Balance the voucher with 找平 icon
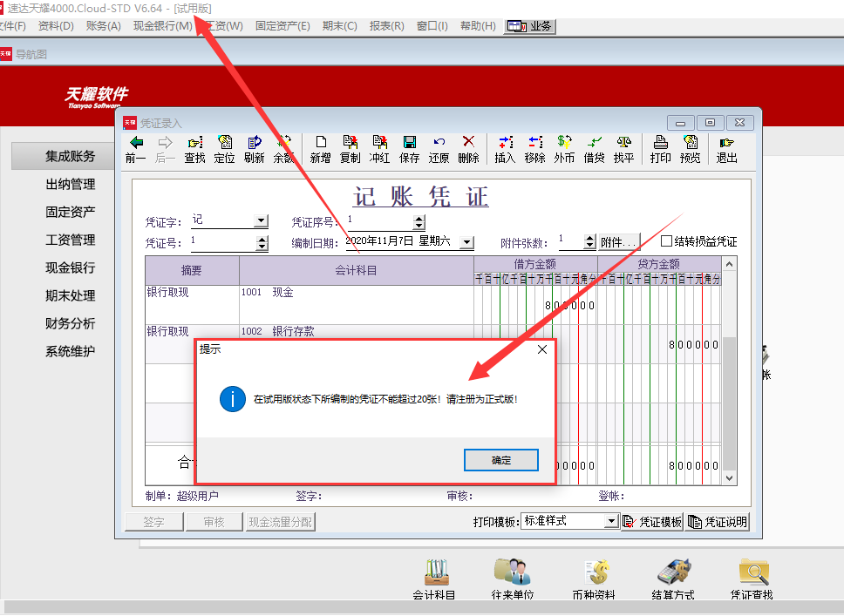Screen dimensions: 844x616 [x=624, y=150]
